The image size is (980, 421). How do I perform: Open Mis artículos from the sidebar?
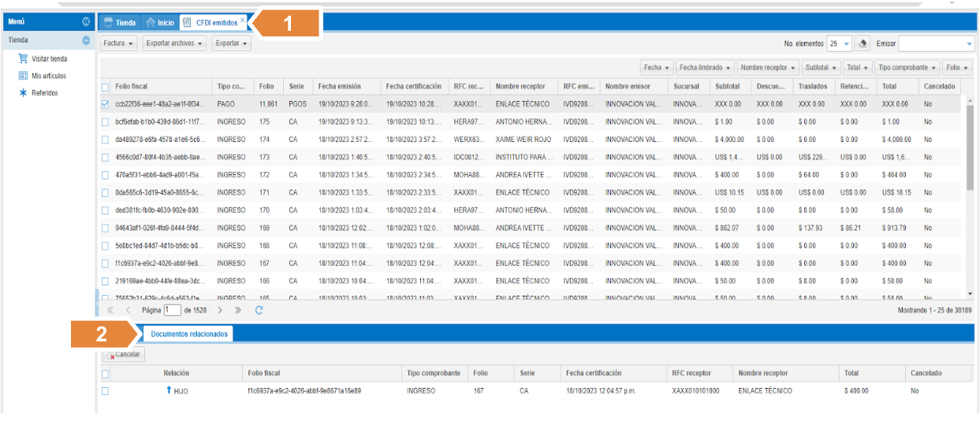(48, 76)
